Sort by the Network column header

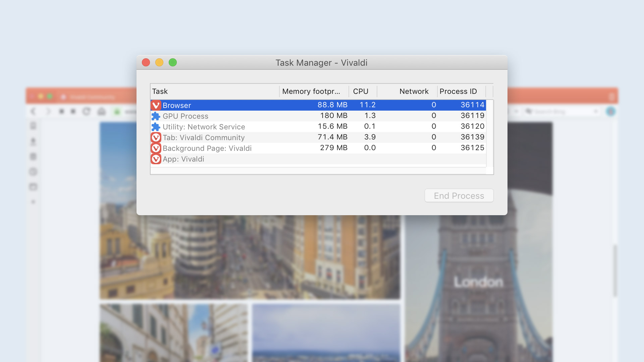click(407, 91)
